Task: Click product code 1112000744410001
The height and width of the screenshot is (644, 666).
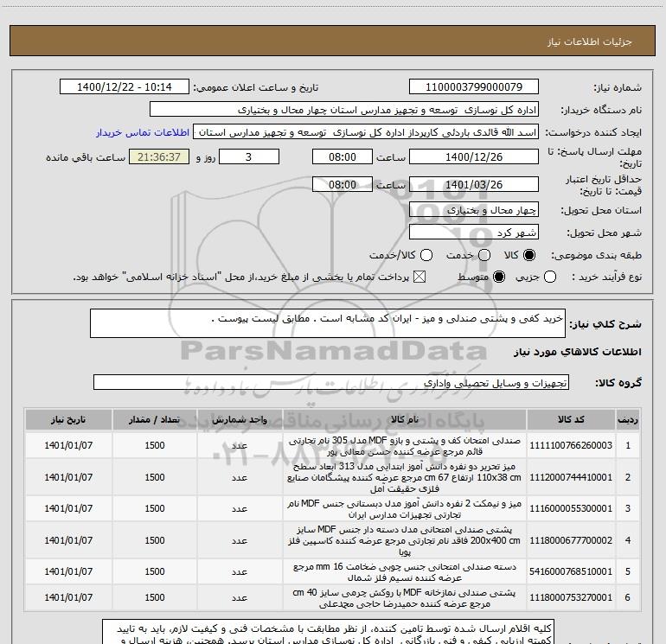Action: (x=571, y=477)
